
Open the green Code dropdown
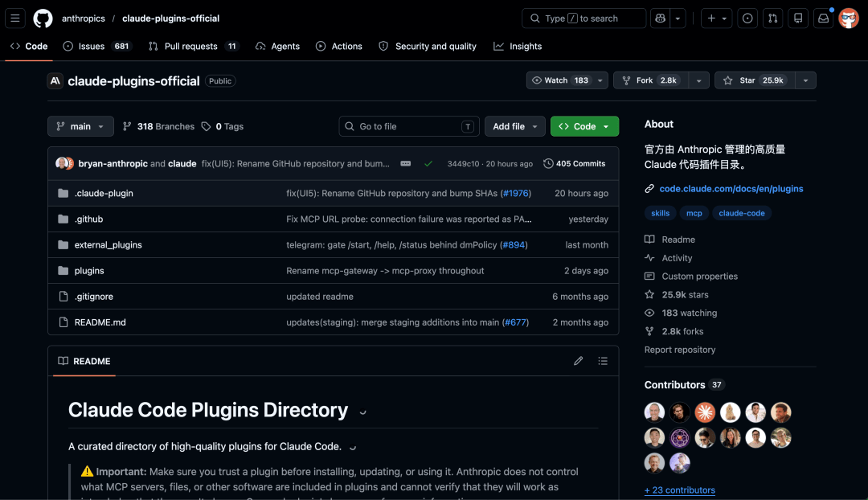click(584, 126)
